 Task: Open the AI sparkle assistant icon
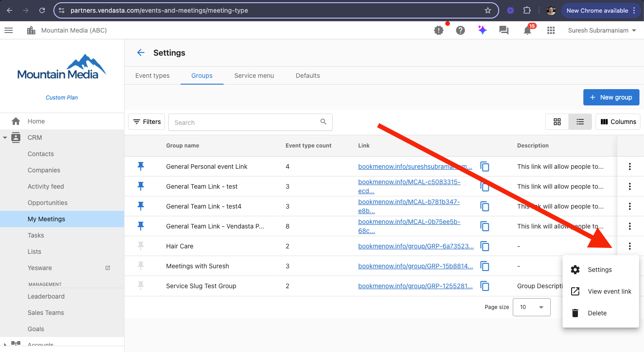482,30
